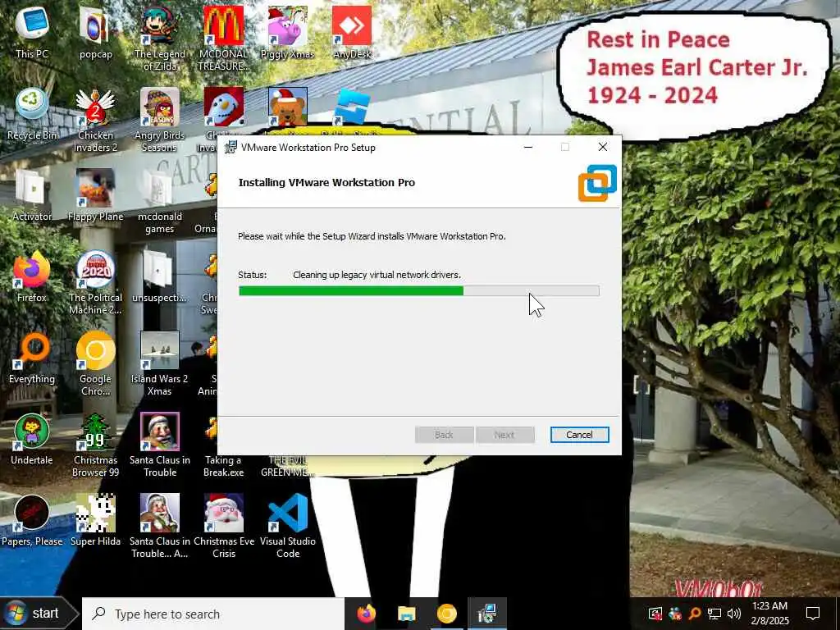Select the Santa Claus in Trouble shortcut
This screenshot has height=630, width=840.
(160, 445)
